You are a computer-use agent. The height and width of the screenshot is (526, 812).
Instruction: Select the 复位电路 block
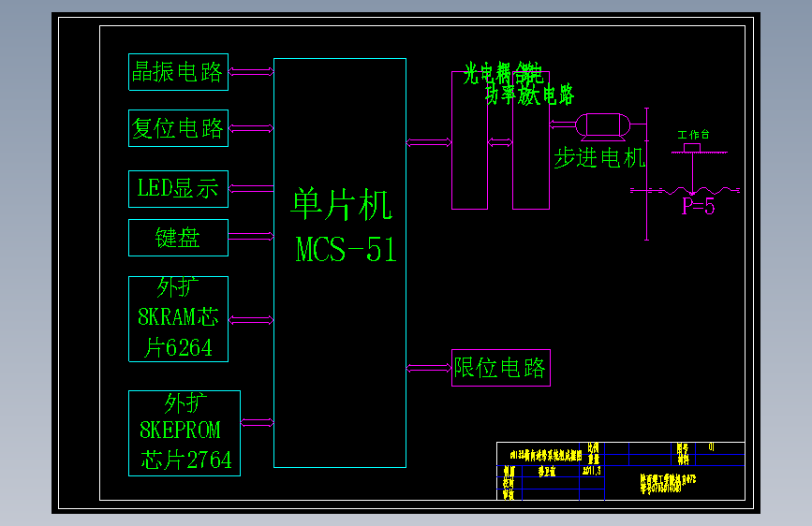pos(178,128)
